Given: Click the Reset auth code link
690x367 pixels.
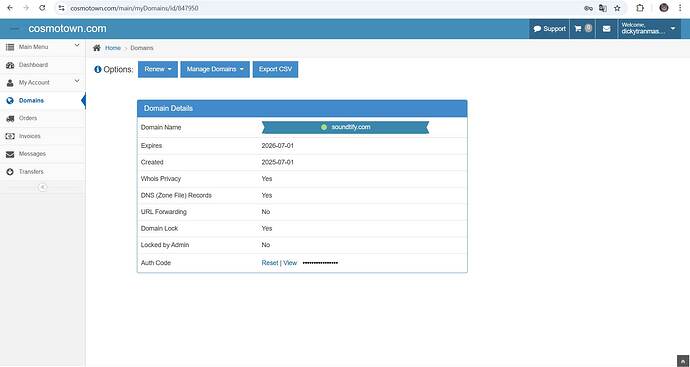Looking at the screenshot, I should pyautogui.click(x=270, y=263).
